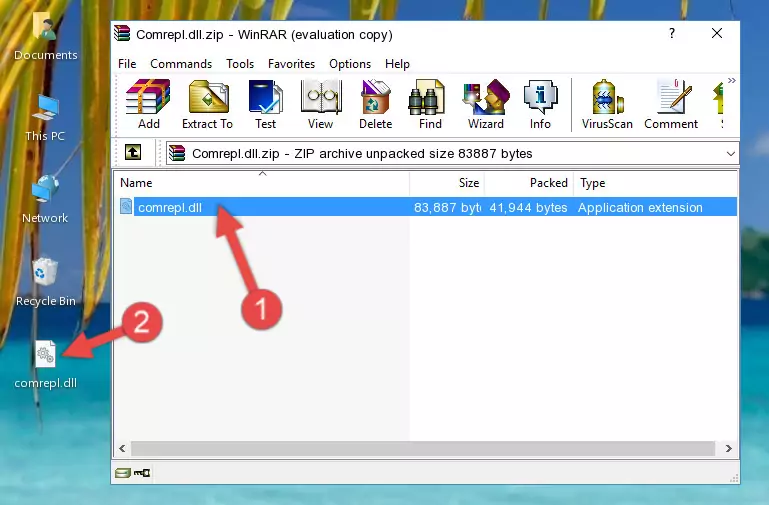Viewport: 769px width, 505px height.
Task: Open the Options menu
Action: (x=350, y=64)
